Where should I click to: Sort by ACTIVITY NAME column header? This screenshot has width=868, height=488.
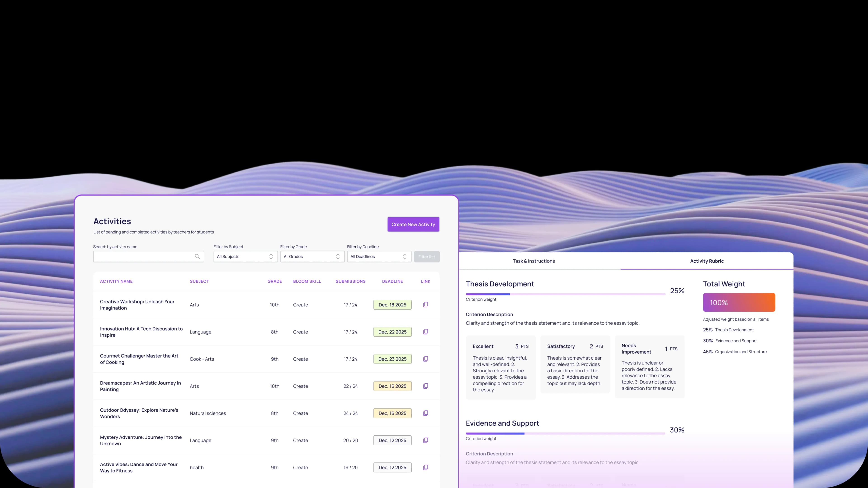tap(116, 281)
